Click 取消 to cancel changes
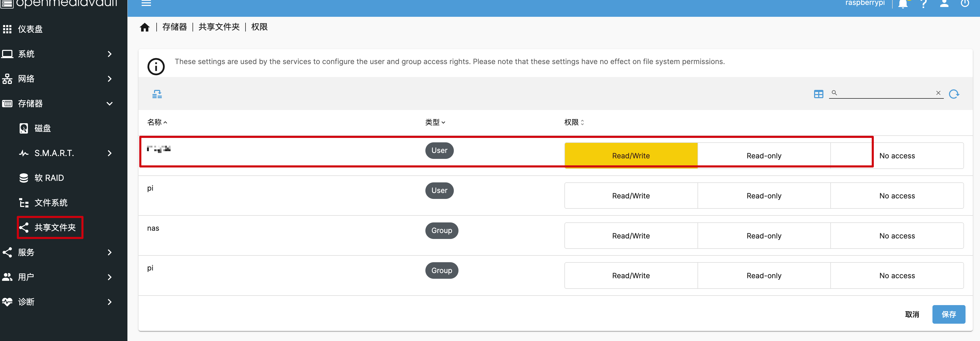 tap(912, 314)
